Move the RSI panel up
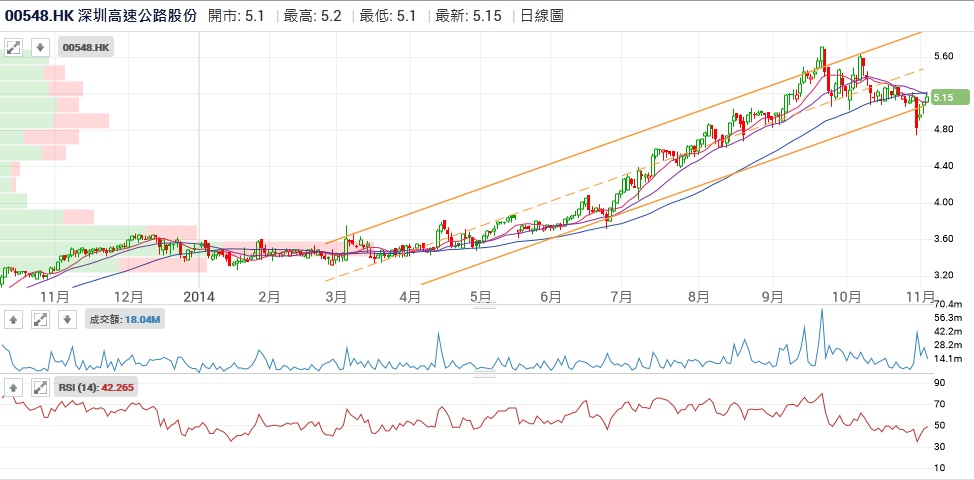Image resolution: width=974 pixels, height=480 pixels. tap(14, 388)
